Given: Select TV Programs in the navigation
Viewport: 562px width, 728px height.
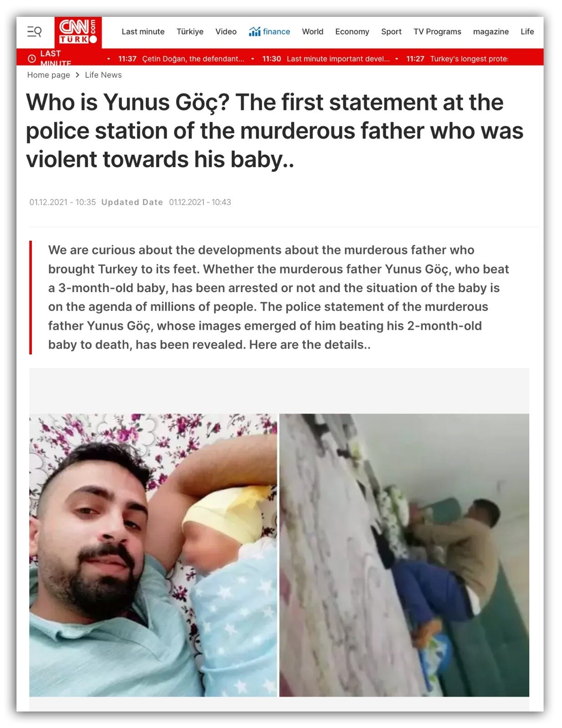Looking at the screenshot, I should tap(437, 31).
